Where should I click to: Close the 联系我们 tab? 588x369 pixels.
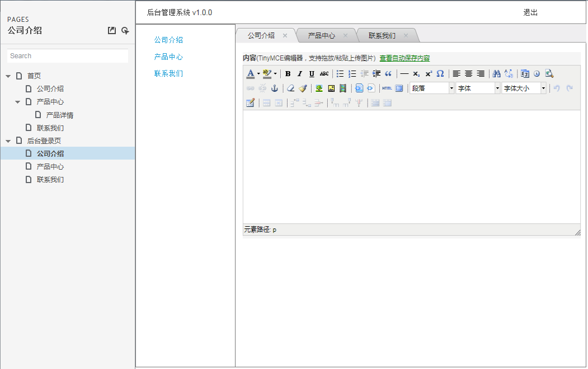point(406,36)
